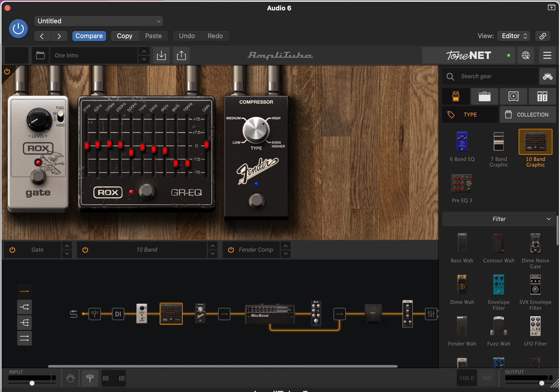Select the cabinet block in chain
Viewport: 560px width, 392px height.
(x=373, y=314)
